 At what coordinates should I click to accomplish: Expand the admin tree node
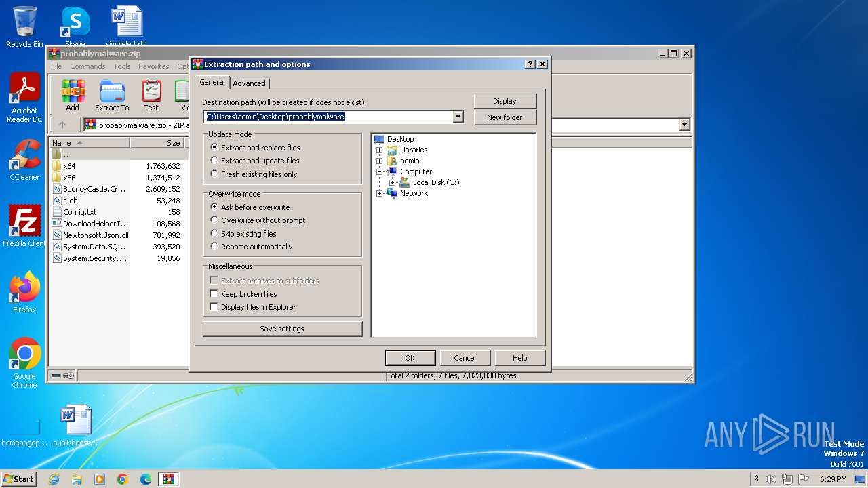tap(379, 161)
